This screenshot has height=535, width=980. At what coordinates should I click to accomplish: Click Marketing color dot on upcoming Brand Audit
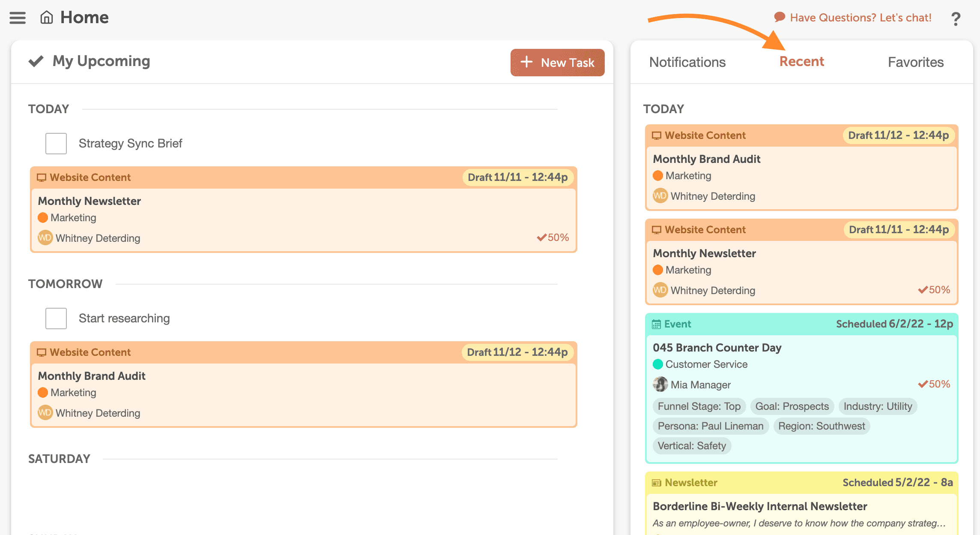coord(43,393)
